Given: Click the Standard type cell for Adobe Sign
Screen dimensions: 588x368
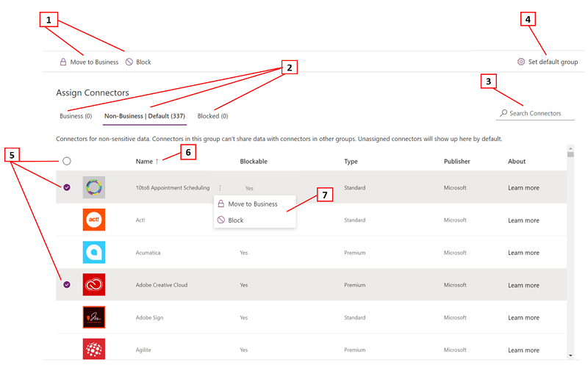Looking at the screenshot, I should point(354,317).
